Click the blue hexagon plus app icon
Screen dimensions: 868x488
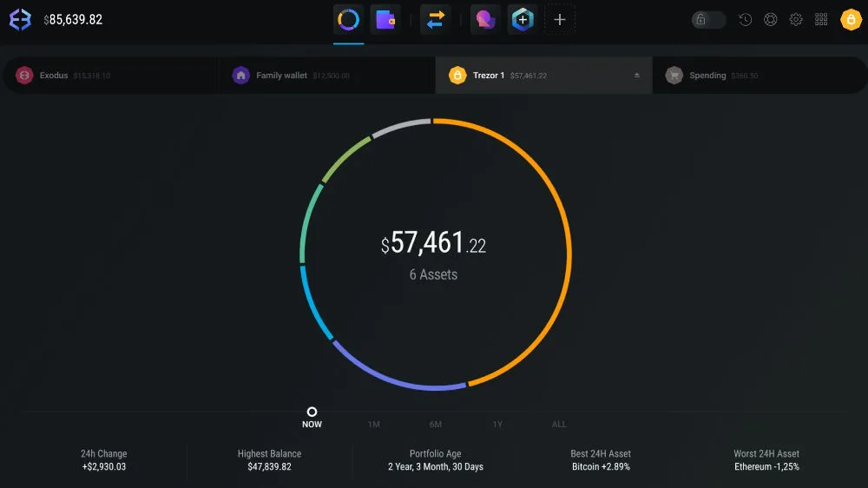coord(523,19)
